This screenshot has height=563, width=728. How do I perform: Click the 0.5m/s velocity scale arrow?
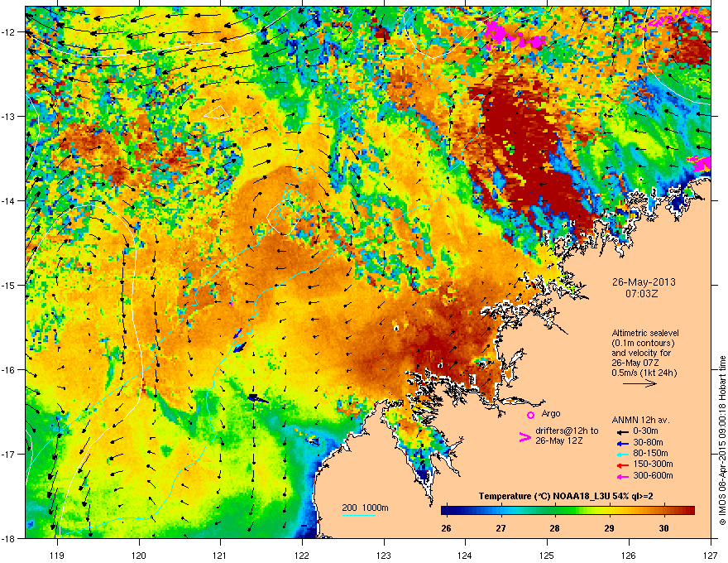coord(639,383)
